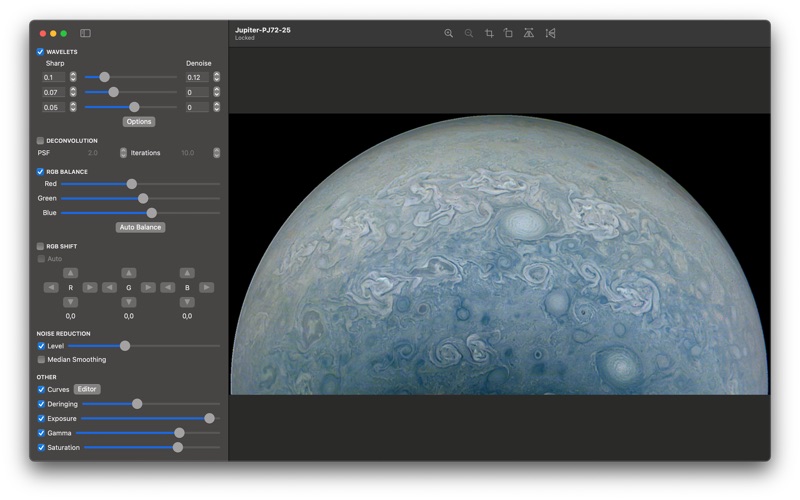Shift blue channel right arrow
The height and width of the screenshot is (500, 800).
point(206,288)
